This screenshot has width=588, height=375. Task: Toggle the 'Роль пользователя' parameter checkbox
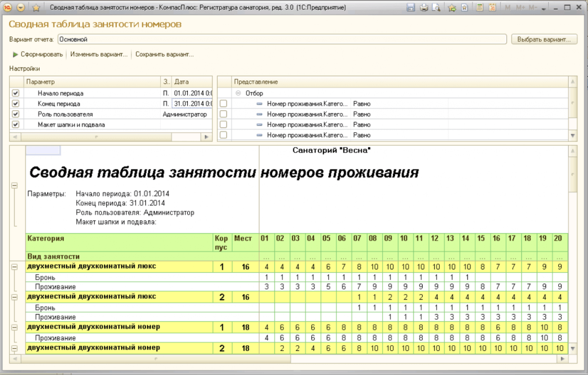tap(16, 114)
